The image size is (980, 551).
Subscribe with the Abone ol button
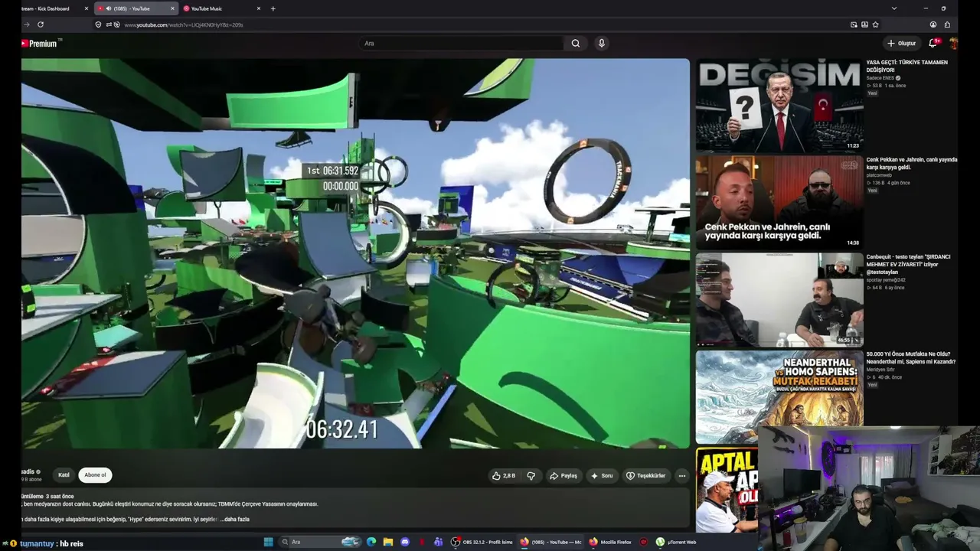(x=95, y=475)
